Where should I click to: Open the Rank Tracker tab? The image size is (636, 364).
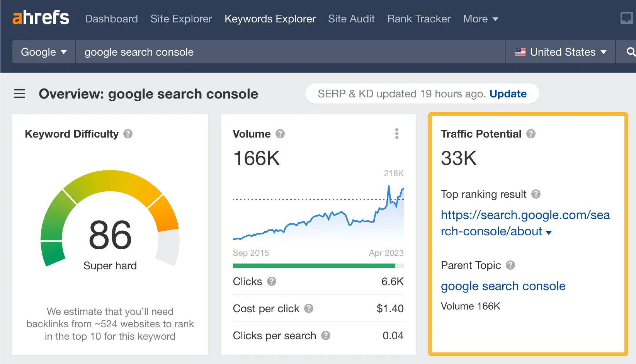point(419,19)
